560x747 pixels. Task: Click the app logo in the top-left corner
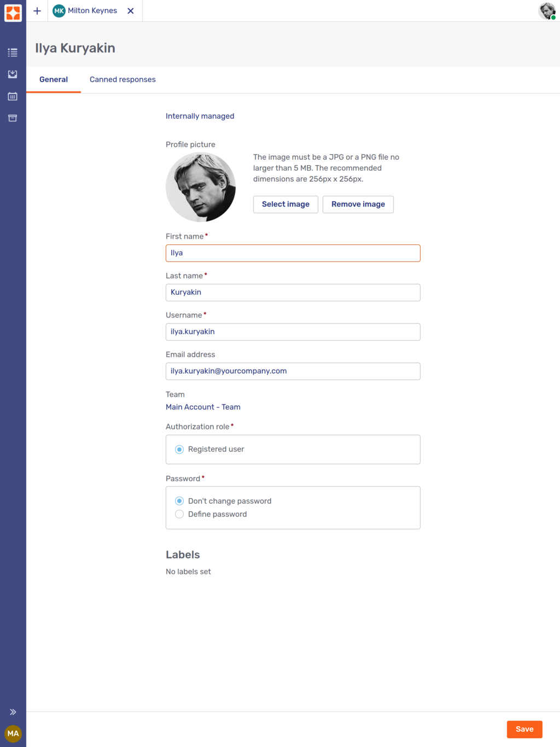[x=13, y=13]
